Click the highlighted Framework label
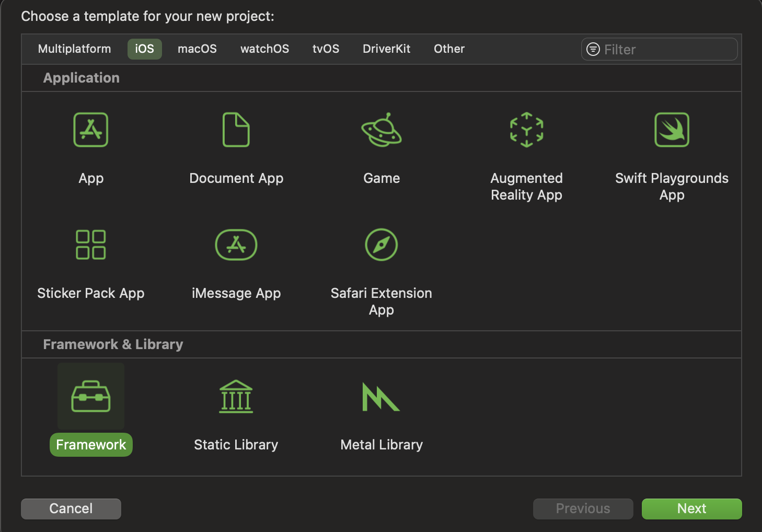The height and width of the screenshot is (532, 762). pos(91,445)
